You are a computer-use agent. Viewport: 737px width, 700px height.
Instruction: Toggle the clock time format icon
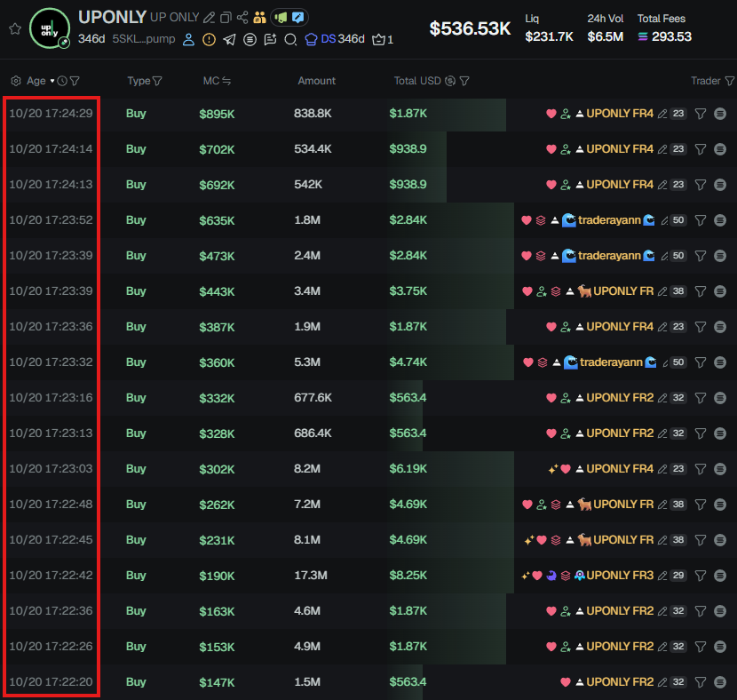(x=62, y=81)
